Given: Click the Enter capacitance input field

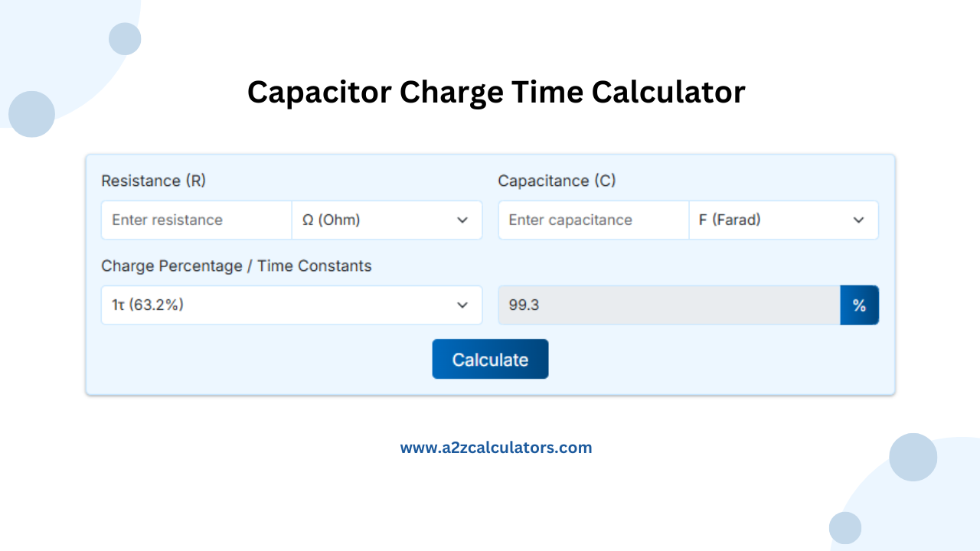Looking at the screenshot, I should (593, 220).
